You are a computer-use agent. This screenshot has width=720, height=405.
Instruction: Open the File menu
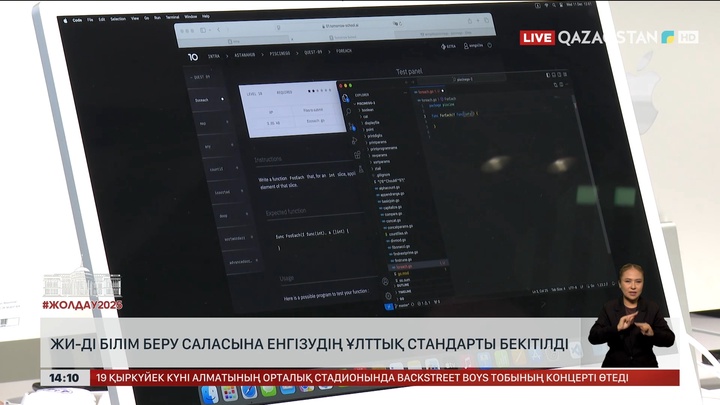click(90, 20)
